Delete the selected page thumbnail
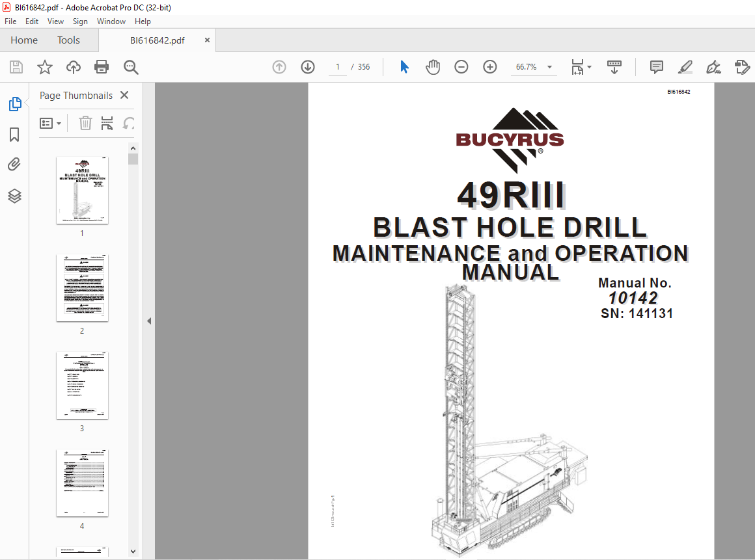755x560 pixels. pos(85,123)
